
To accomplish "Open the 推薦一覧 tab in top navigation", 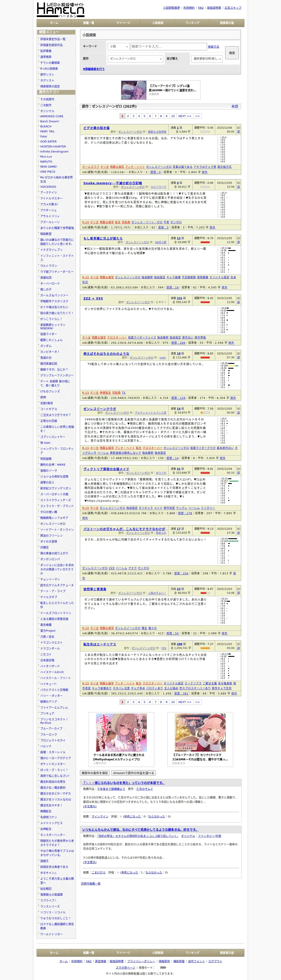I will pos(89,23).
